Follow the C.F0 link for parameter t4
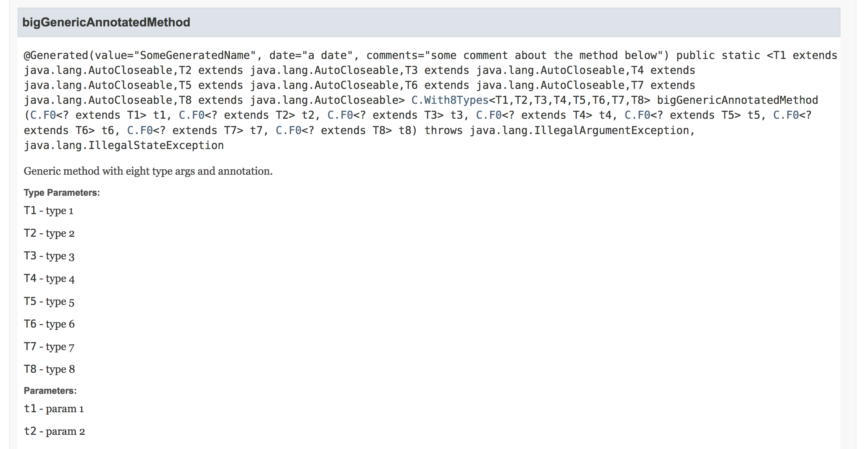Image resolution: width=868 pixels, height=449 pixels. tap(489, 115)
